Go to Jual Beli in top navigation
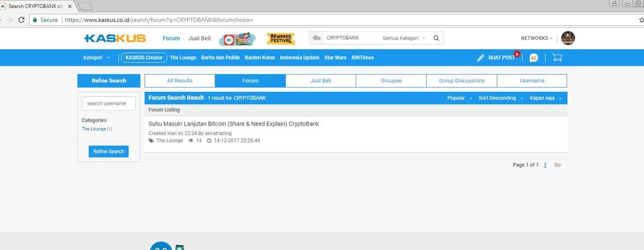Screen dimensions: 644x250 coord(200,38)
